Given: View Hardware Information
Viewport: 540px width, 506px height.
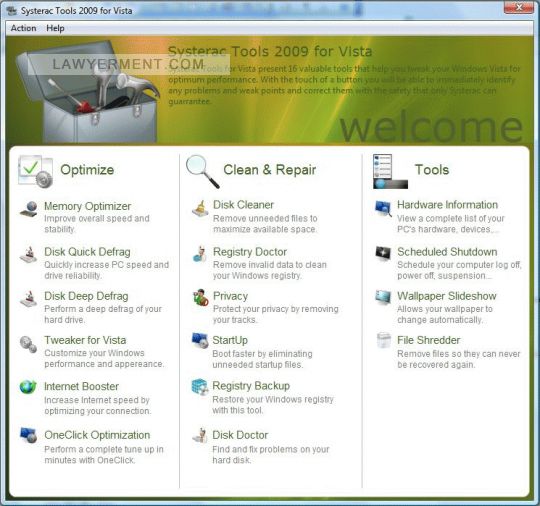Looking at the screenshot, I should [447, 205].
